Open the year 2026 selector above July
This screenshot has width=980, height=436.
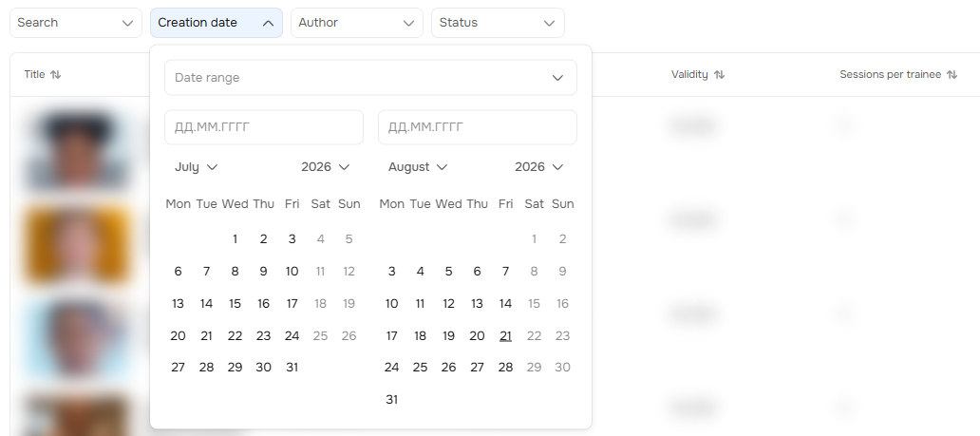pos(325,167)
